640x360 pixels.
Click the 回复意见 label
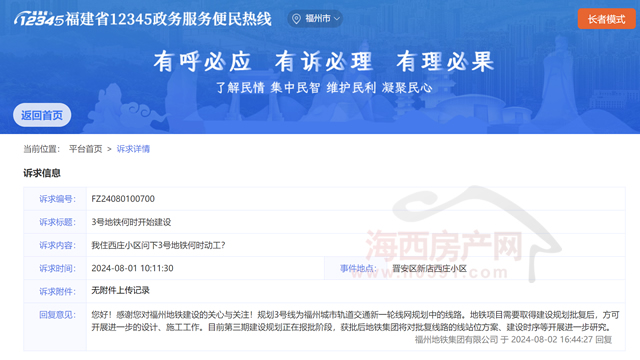point(57,315)
